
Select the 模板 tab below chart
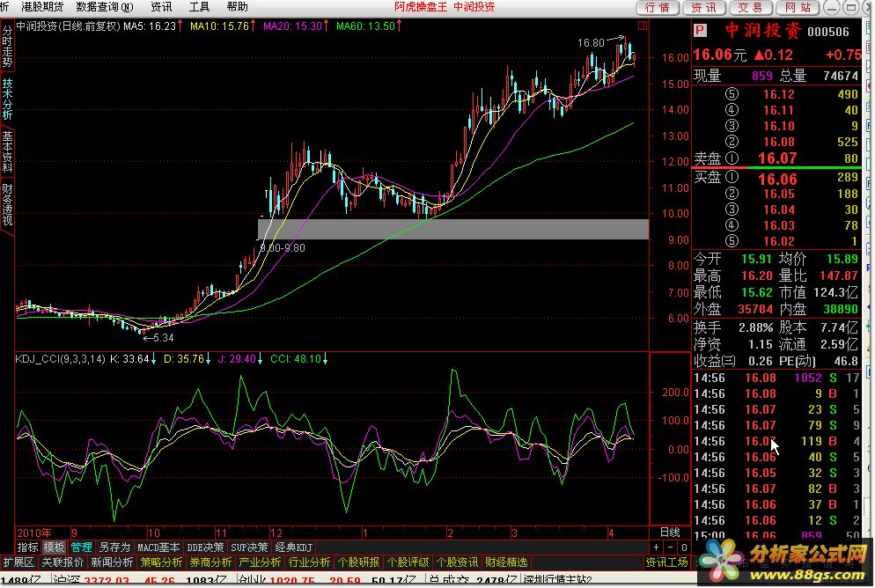point(54,548)
